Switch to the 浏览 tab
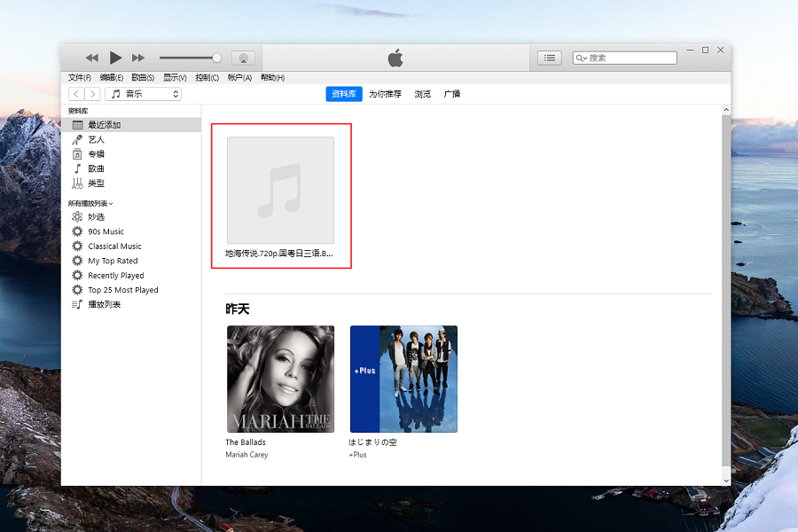Viewport: 798px width, 532px height. click(422, 94)
